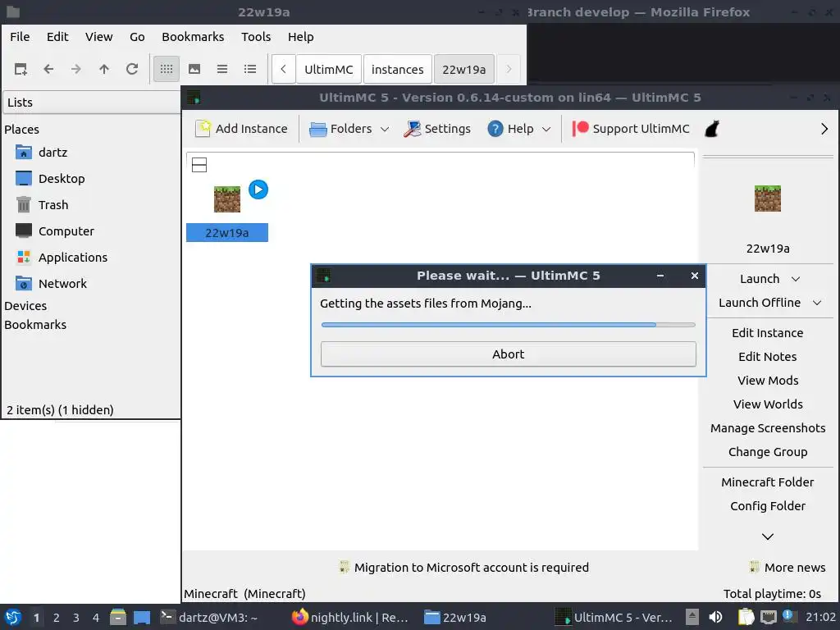Abort the assets download
Image resolution: width=840 pixels, height=630 pixels.
[509, 354]
